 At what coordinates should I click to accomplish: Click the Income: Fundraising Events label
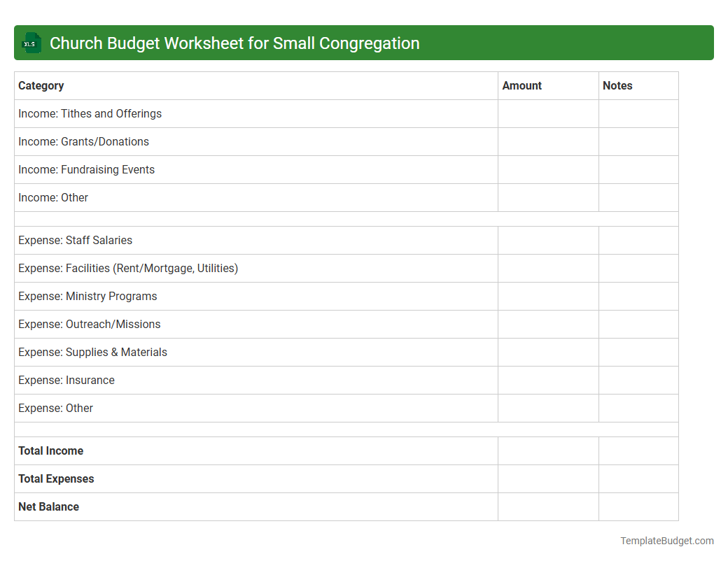[86, 169]
